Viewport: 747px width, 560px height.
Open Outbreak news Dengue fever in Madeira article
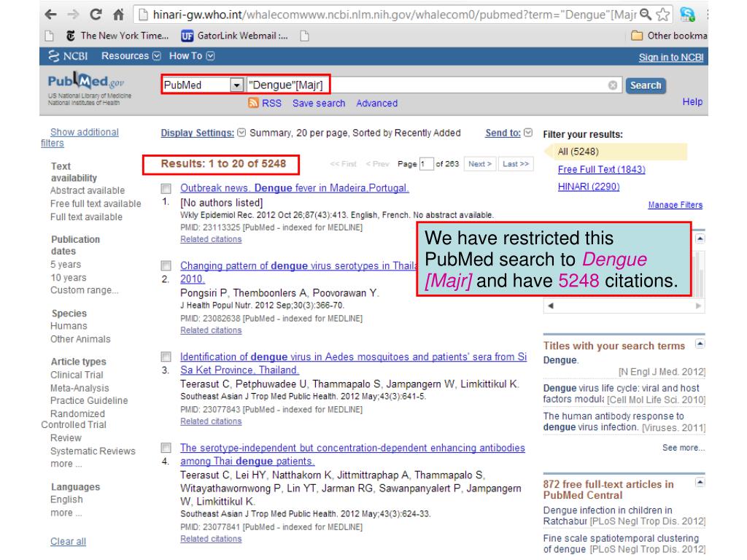[x=295, y=188]
